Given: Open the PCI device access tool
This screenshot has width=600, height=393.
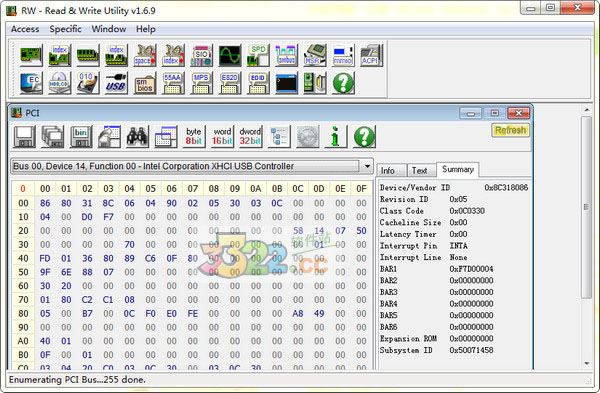Looking at the screenshot, I should (x=31, y=55).
